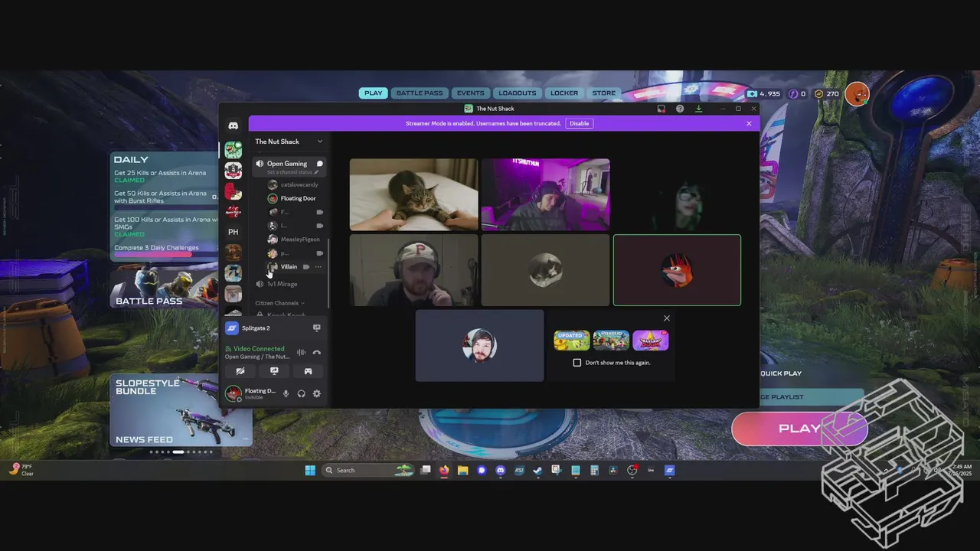Click the pencil icon to set channel status
This screenshot has width=980, height=551.
(x=316, y=172)
